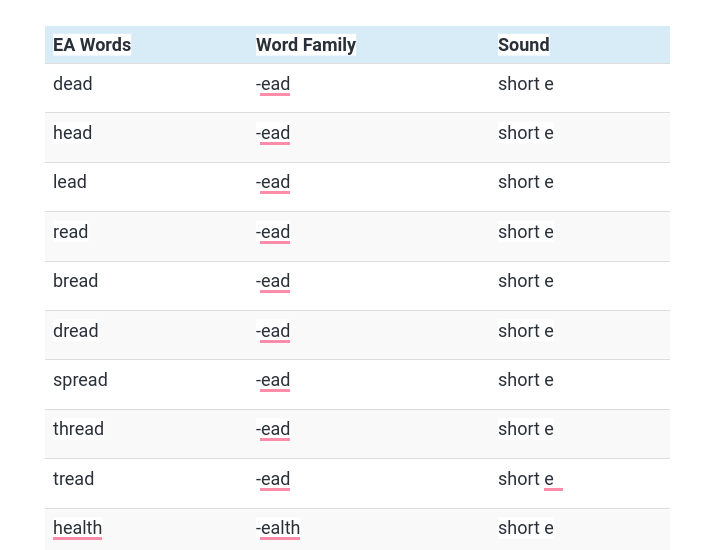Click the 'Sound' column header
Viewport: 715px width, 550px height.
point(523,45)
